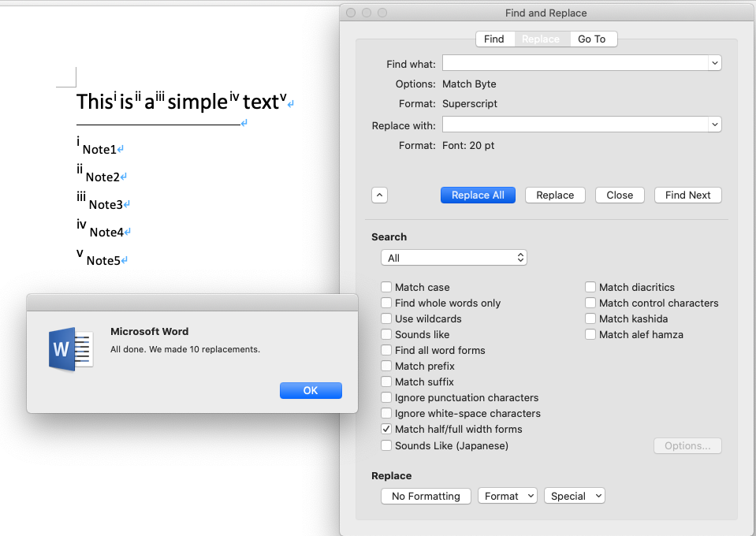Click the Word app icon in alert
The image size is (756, 536).
[x=71, y=349]
